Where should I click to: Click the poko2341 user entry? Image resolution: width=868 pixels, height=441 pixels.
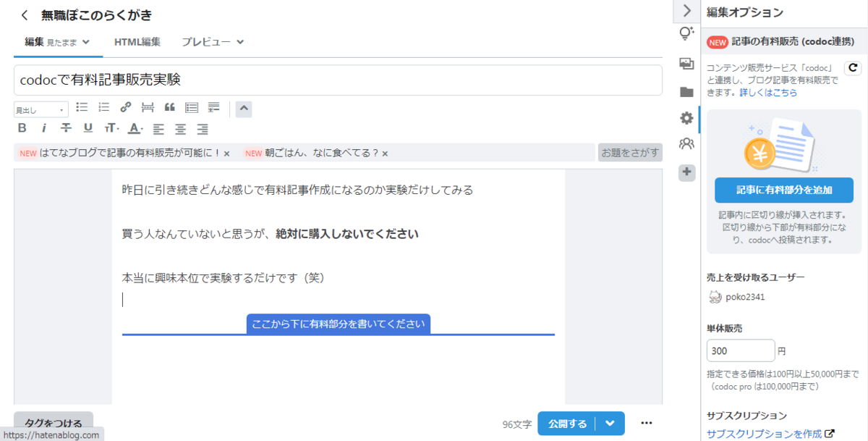[736, 297]
